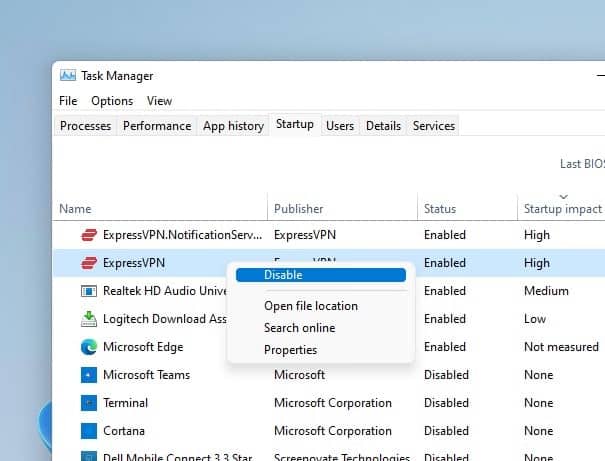The image size is (605, 461).
Task: Open the File menu
Action: (68, 101)
